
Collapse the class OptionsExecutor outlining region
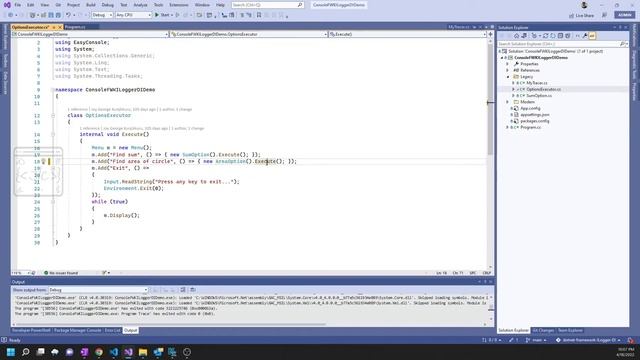(x=53, y=116)
